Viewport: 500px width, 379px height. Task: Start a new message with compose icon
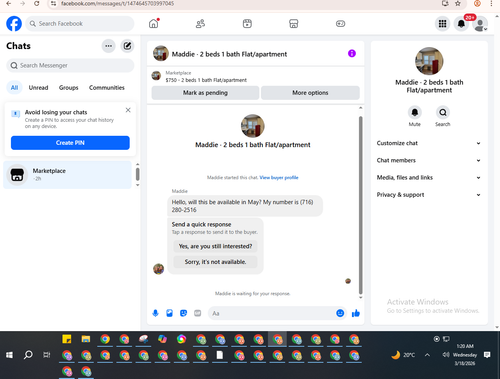tap(127, 46)
